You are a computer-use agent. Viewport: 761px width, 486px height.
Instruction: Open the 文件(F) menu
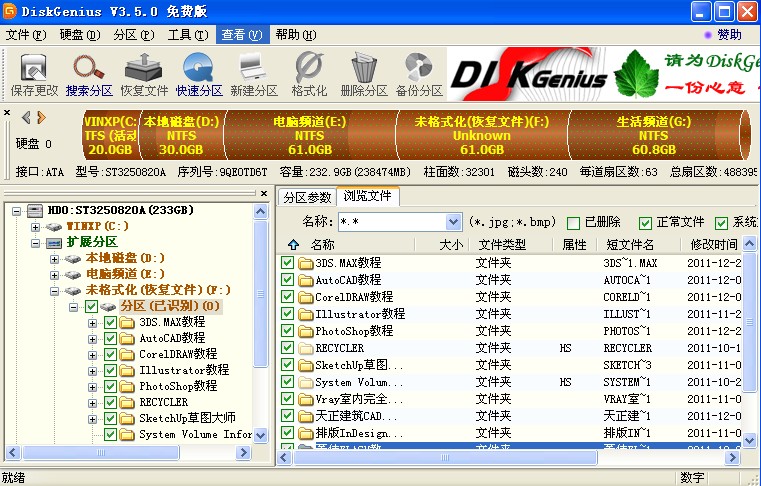pos(26,35)
